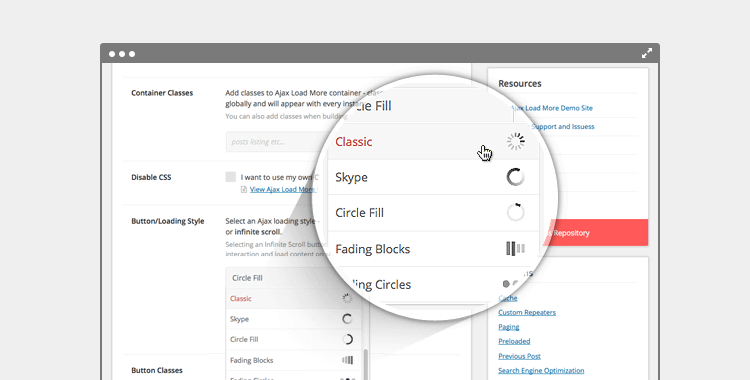Click the small Skype ring icon in dropdown
750x380 pixels.
pos(347,319)
